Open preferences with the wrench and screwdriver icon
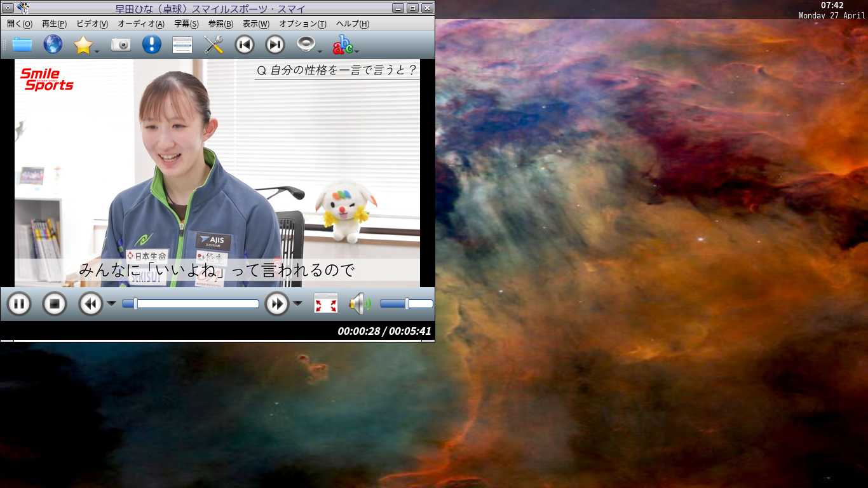868x488 pixels. (214, 44)
